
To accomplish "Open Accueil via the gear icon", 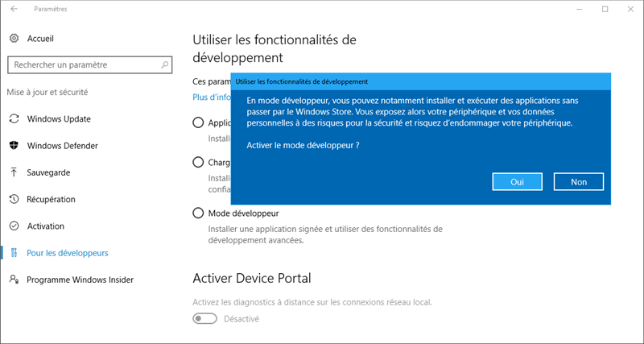I will click(14, 38).
